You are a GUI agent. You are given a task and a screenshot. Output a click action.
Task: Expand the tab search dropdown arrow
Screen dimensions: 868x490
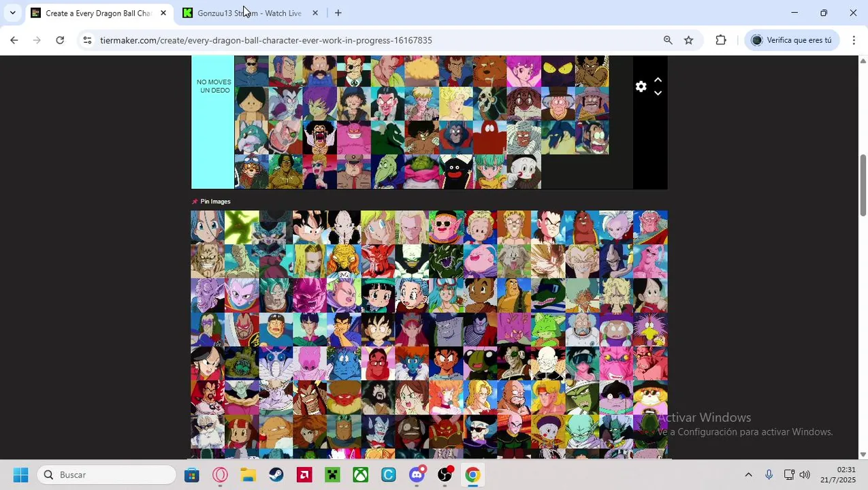click(x=12, y=13)
